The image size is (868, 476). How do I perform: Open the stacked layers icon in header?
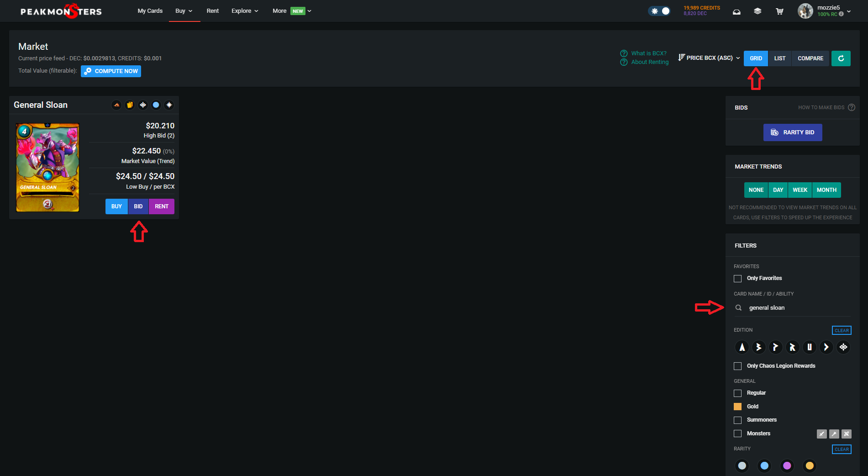[x=758, y=11]
